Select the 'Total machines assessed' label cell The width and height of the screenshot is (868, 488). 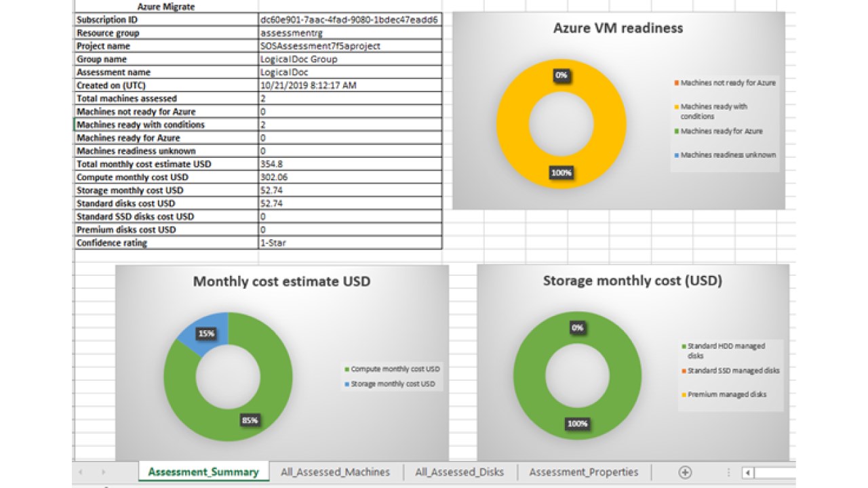(165, 98)
